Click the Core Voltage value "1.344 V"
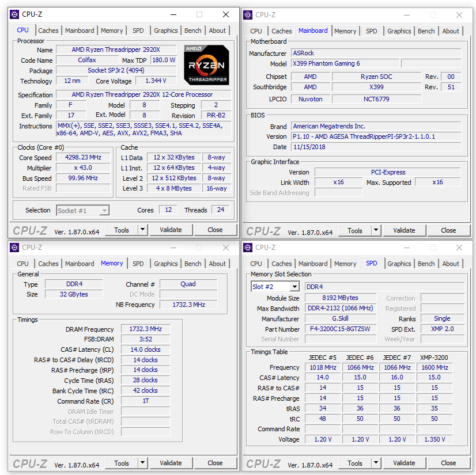Image resolution: width=476 pixels, height=475 pixels. pos(156,81)
